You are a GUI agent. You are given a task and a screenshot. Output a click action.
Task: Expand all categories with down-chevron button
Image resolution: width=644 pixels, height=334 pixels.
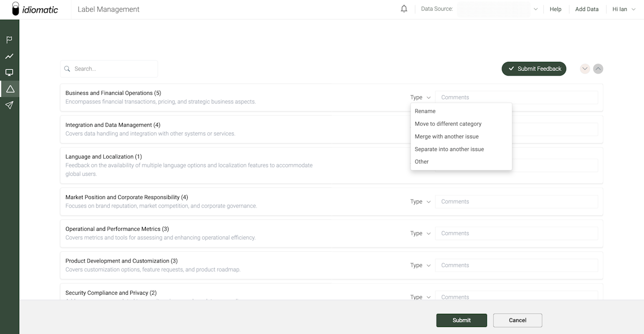585,69
